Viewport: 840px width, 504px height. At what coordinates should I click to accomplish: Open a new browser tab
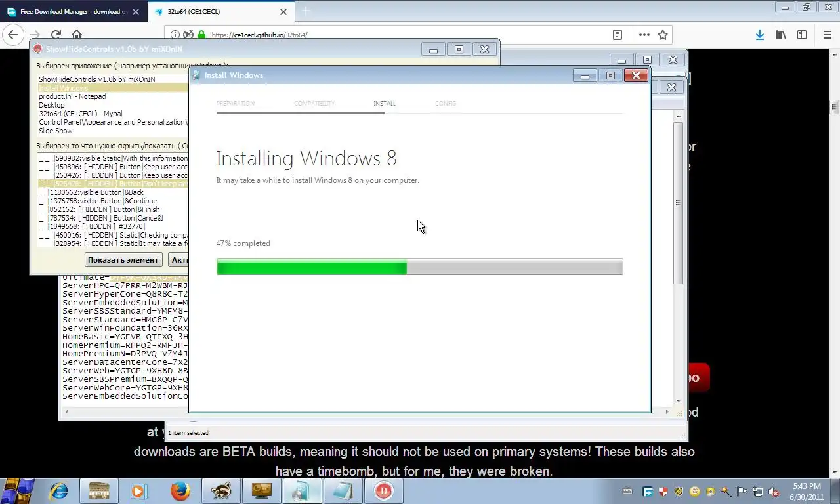coord(306,11)
